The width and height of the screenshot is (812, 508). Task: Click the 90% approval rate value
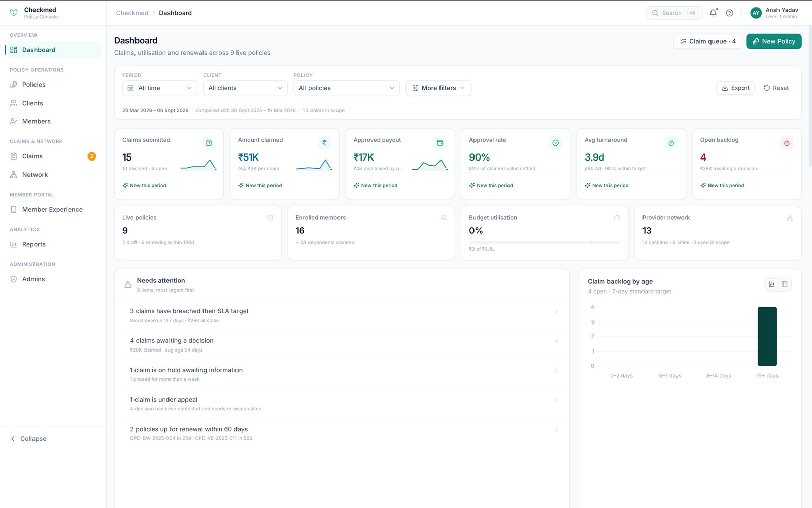(x=480, y=157)
